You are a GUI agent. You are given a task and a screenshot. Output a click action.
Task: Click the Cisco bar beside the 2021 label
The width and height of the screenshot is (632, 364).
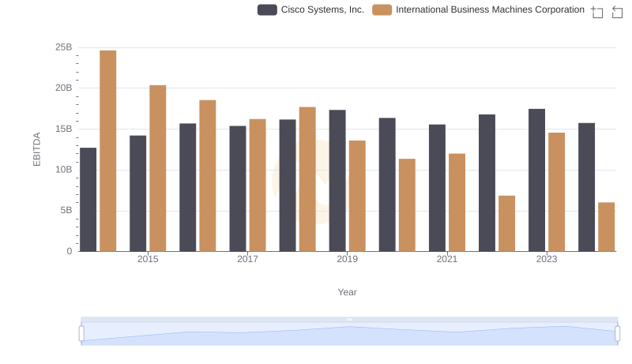(438, 188)
